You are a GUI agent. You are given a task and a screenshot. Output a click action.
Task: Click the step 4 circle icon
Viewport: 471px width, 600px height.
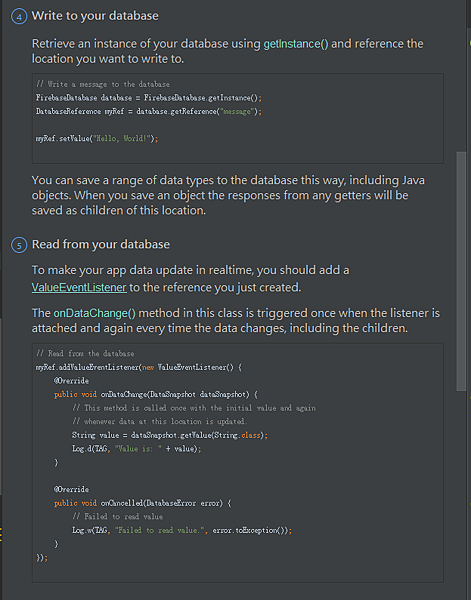19,16
